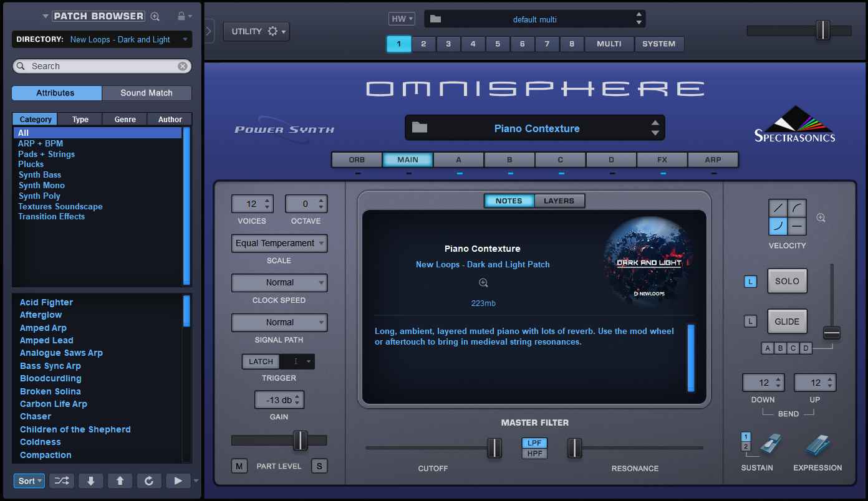Enable the LATCH trigger toggle

point(261,361)
